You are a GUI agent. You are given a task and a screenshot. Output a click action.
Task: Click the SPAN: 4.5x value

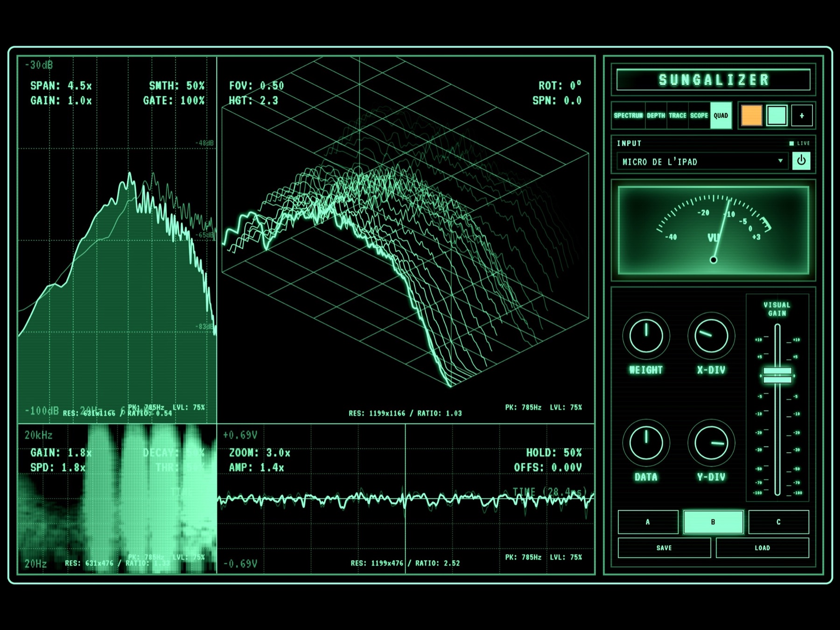click(x=61, y=86)
